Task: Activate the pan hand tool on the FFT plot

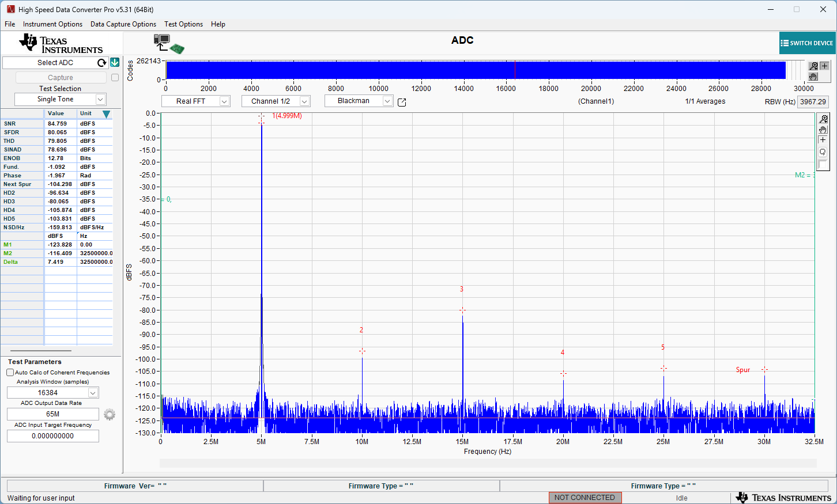Action: point(823,129)
